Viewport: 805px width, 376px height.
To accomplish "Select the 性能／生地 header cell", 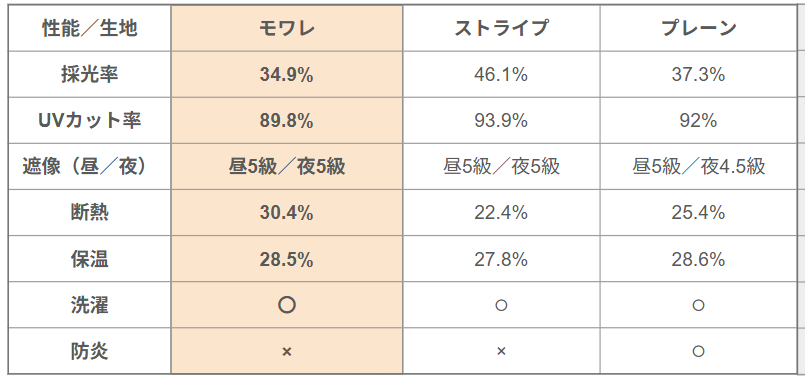I will pyautogui.click(x=89, y=28).
